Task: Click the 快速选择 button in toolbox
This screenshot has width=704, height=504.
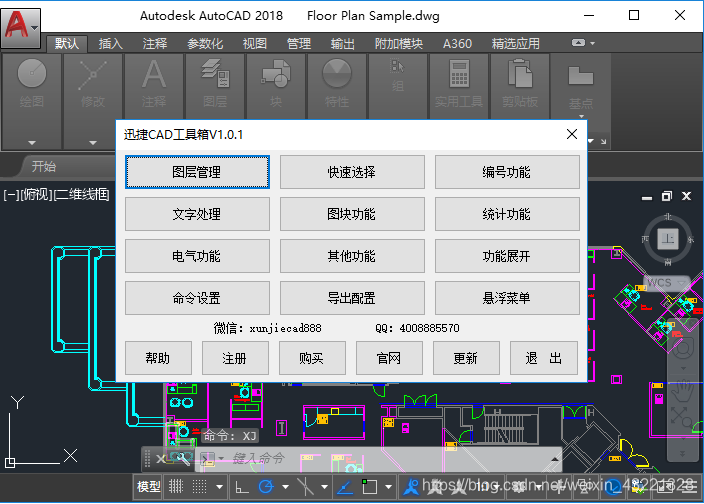Action: [x=352, y=172]
